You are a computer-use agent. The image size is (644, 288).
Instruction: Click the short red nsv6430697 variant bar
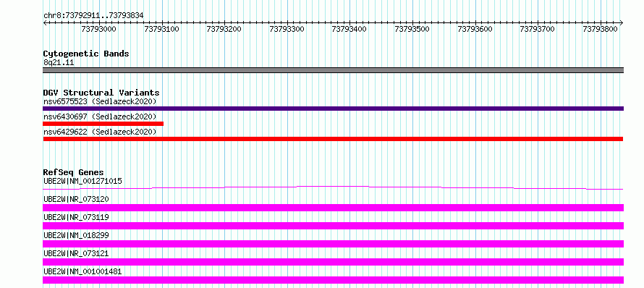pos(103,123)
